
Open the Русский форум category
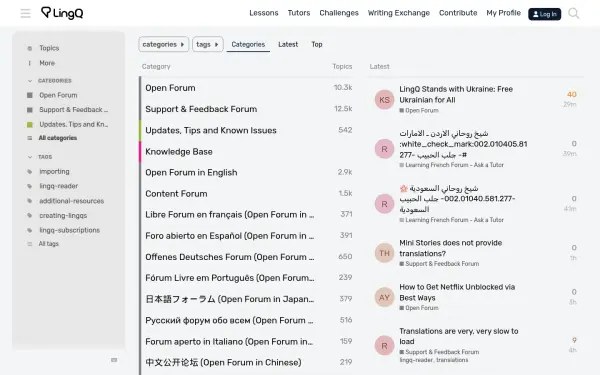click(x=230, y=320)
